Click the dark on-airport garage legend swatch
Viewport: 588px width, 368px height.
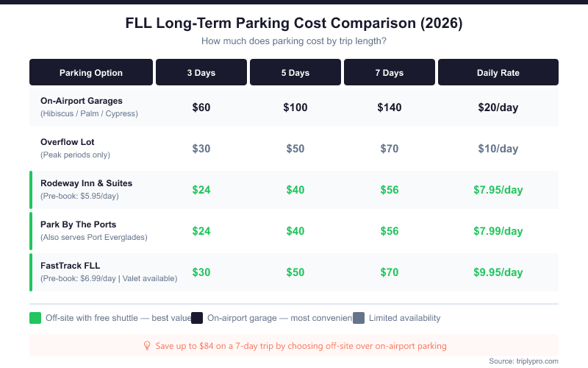[x=197, y=318]
